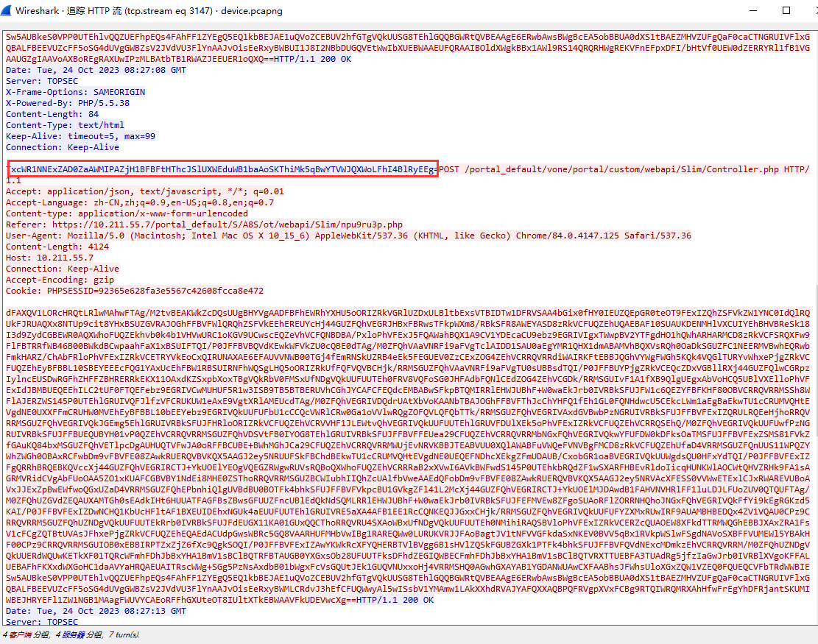
Task: Click Cookie: PHPSESSID header line
Action: [135, 291]
